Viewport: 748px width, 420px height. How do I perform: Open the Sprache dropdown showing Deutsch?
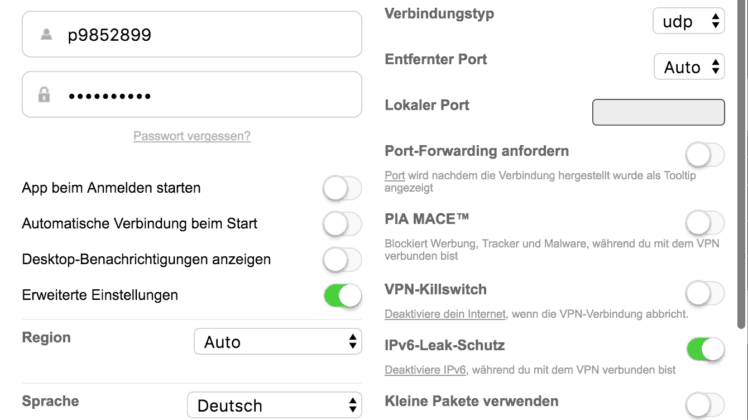click(274, 405)
